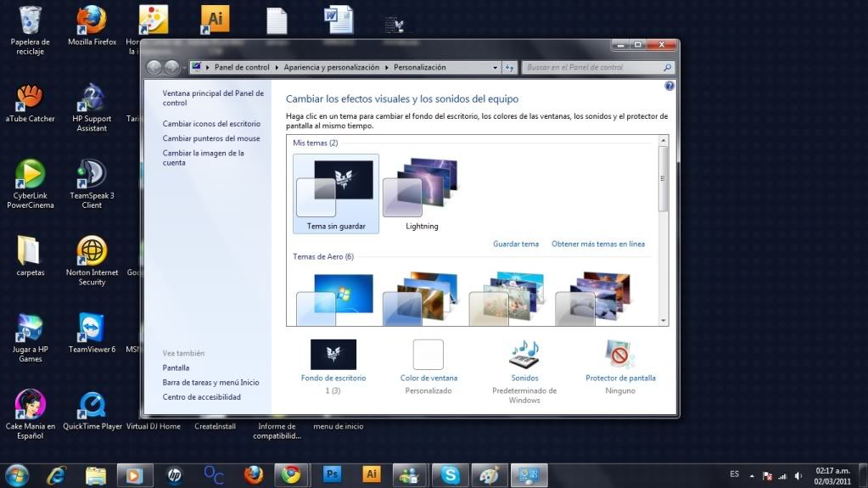Open aTube Catcher desktop shortcut
This screenshot has width=868, height=488.
pyautogui.click(x=30, y=103)
